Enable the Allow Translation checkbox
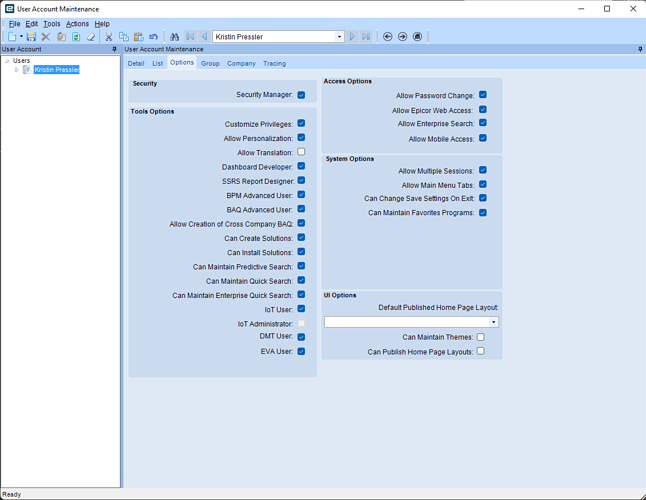This screenshot has width=646, height=500. pyautogui.click(x=301, y=152)
